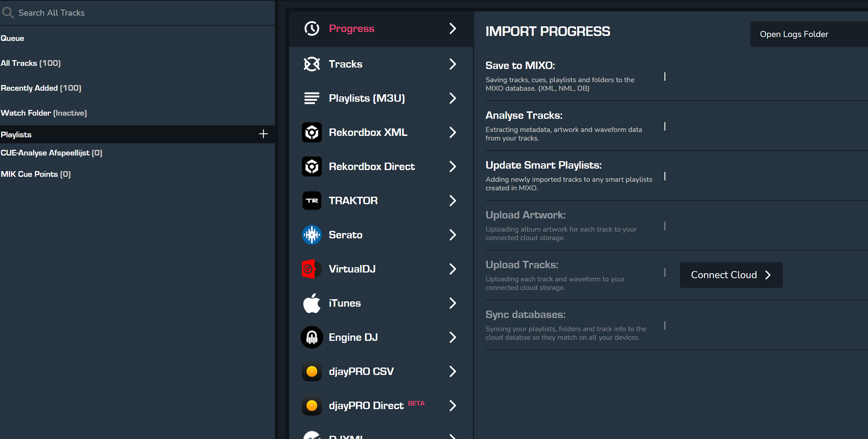The image size is (868, 439).
Task: Expand the Rekordbox Direct chevron
Action: pos(452,166)
